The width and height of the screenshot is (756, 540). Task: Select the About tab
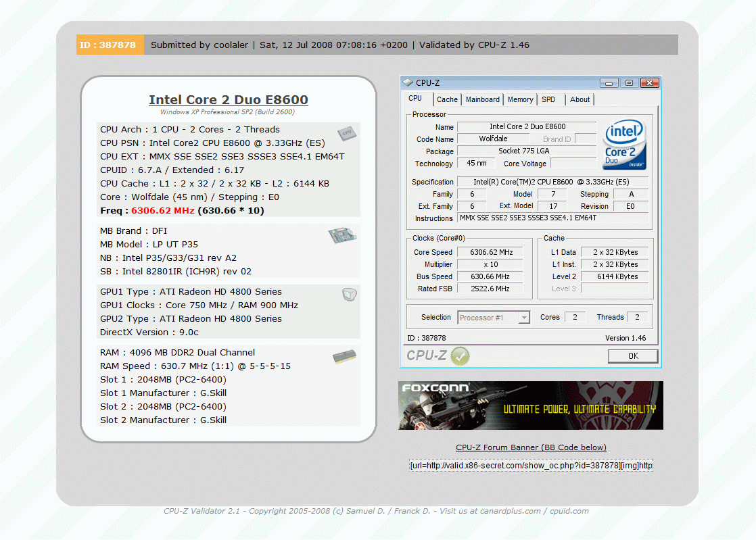coord(580,99)
